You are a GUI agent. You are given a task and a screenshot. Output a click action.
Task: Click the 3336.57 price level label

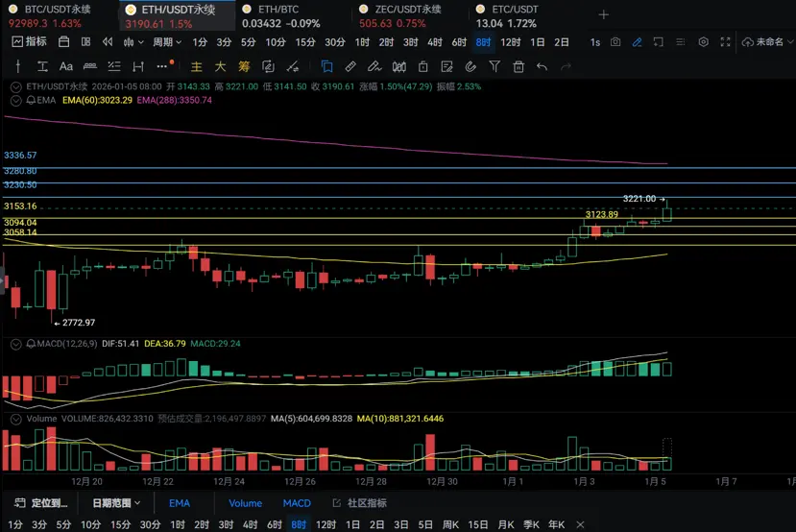point(20,156)
